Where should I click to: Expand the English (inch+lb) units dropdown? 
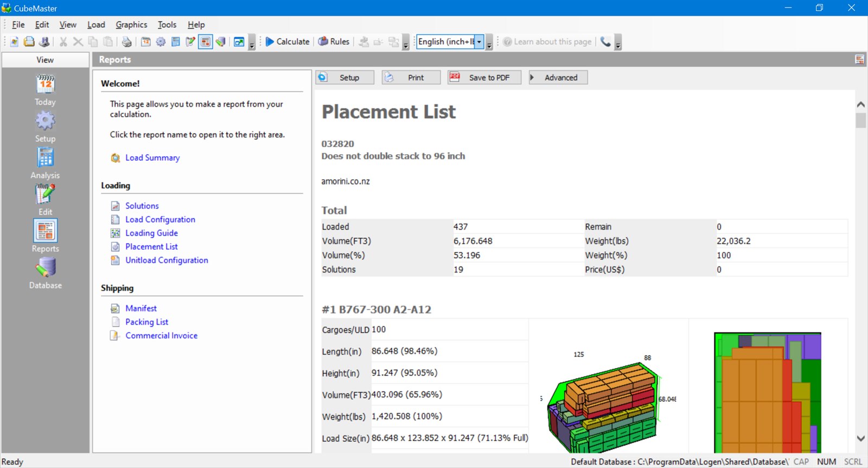point(479,42)
